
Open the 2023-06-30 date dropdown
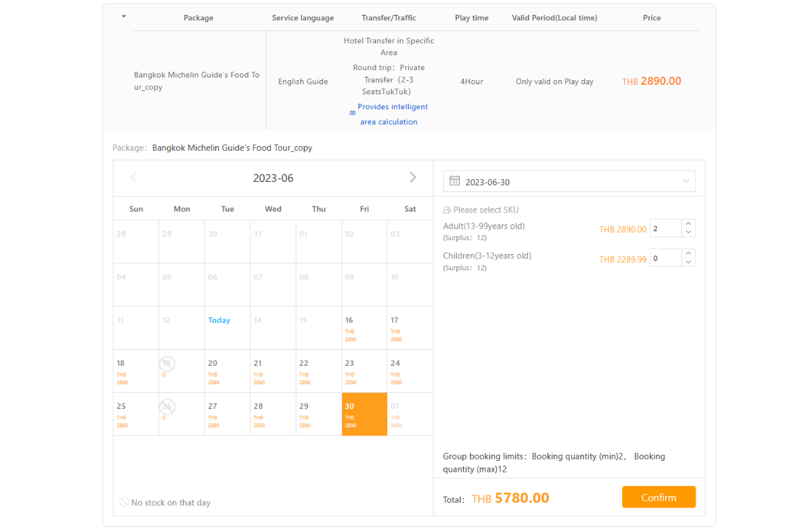point(685,181)
